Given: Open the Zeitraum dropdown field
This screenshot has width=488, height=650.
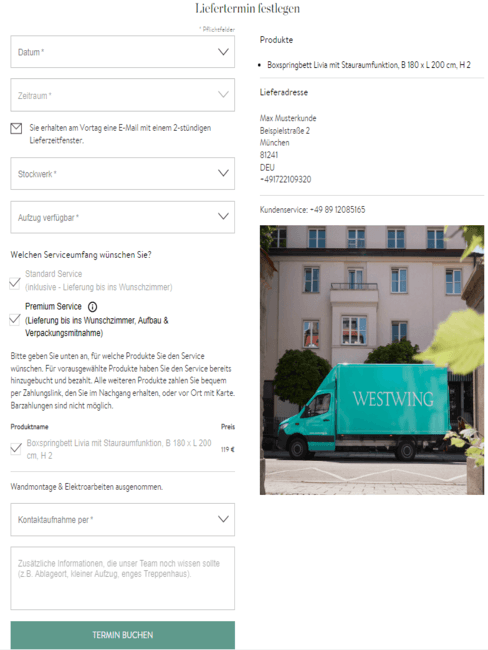Looking at the screenshot, I should pos(123,95).
